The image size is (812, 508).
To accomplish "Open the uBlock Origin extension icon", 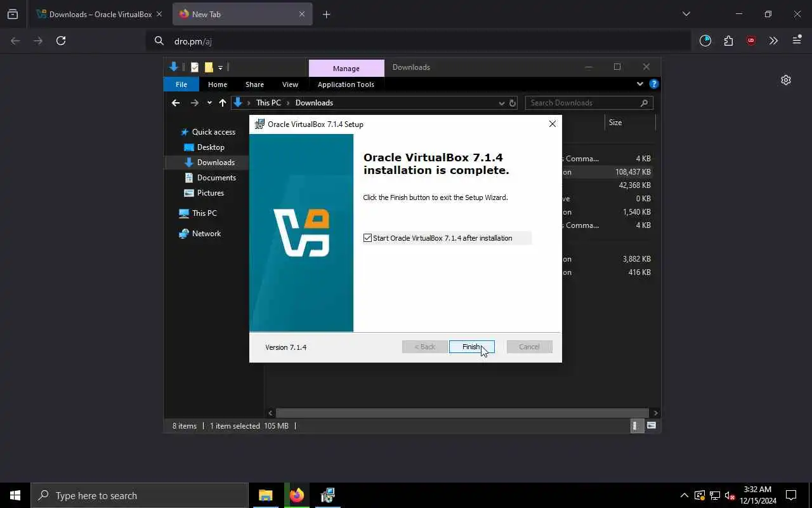I will point(751,41).
